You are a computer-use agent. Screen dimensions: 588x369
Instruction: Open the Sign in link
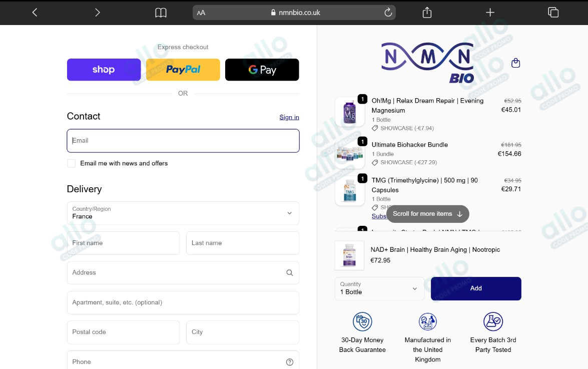point(289,117)
